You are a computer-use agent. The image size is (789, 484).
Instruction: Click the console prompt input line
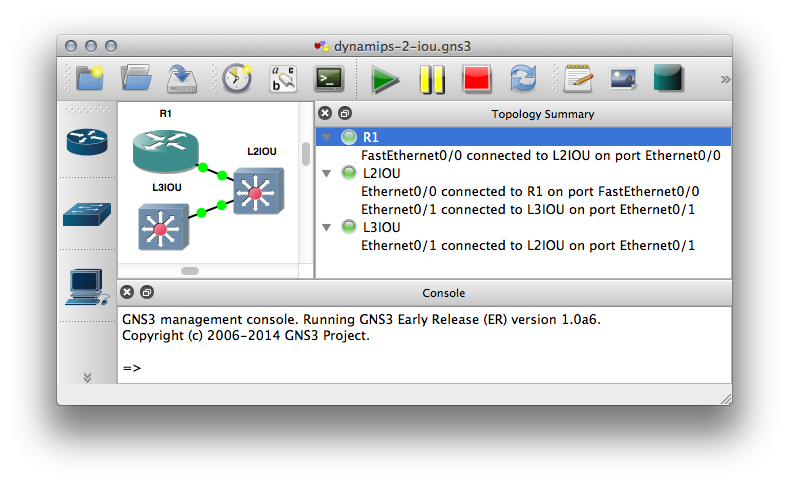pyautogui.click(x=424, y=368)
